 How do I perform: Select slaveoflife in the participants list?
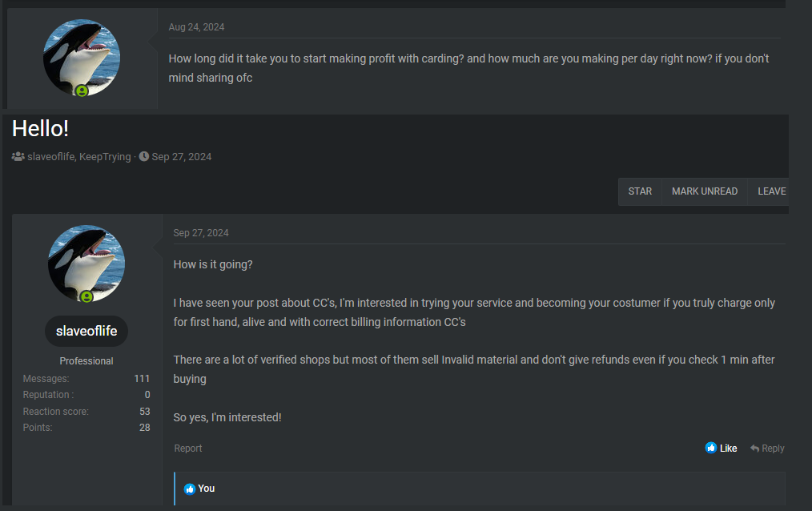(50, 157)
